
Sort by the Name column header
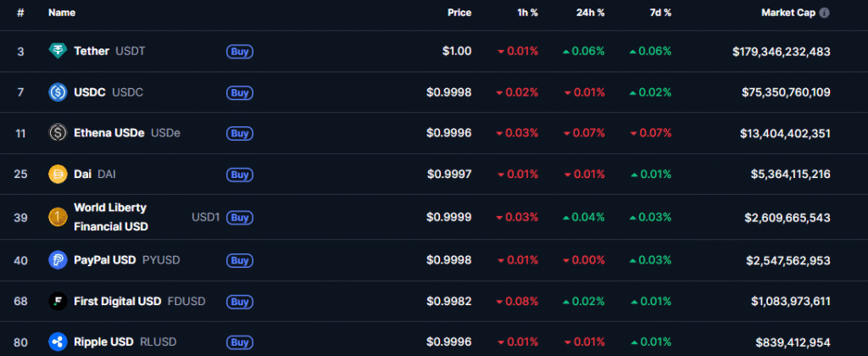[x=62, y=13]
